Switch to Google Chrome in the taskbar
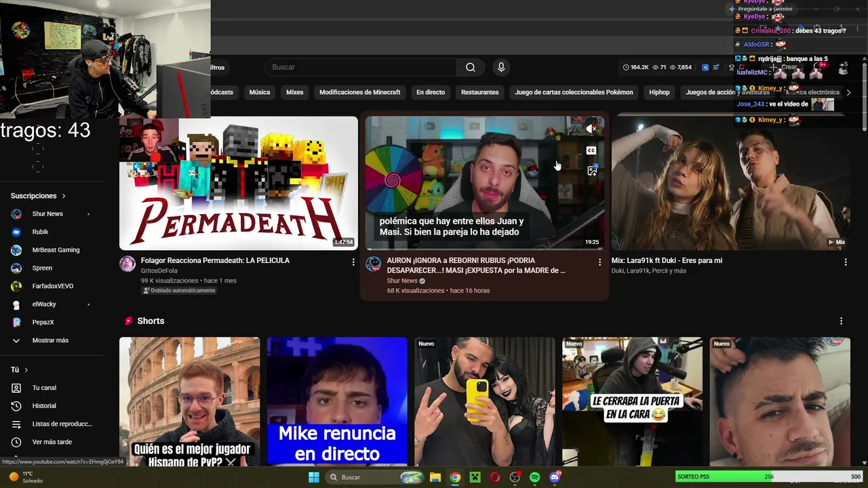The width and height of the screenshot is (868, 488). tap(455, 477)
